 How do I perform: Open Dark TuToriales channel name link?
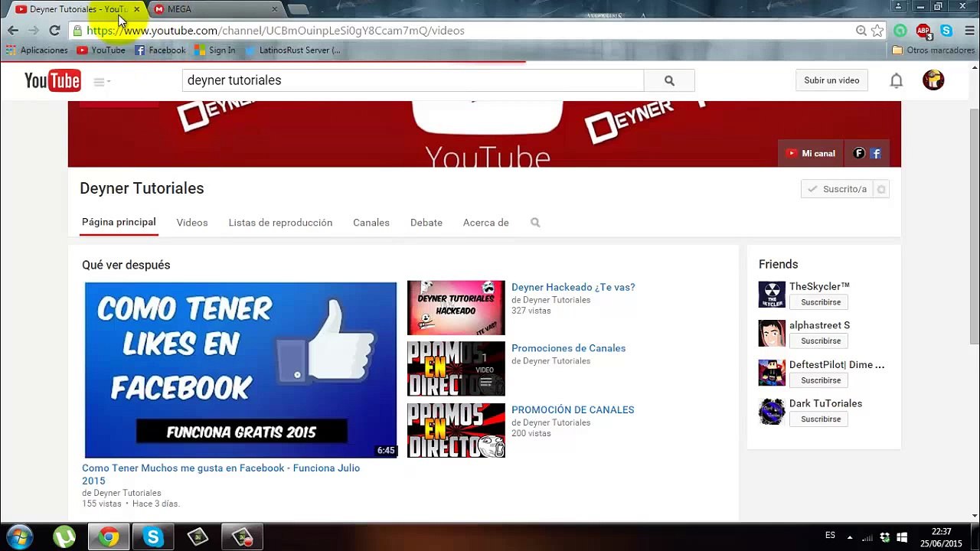pos(825,403)
